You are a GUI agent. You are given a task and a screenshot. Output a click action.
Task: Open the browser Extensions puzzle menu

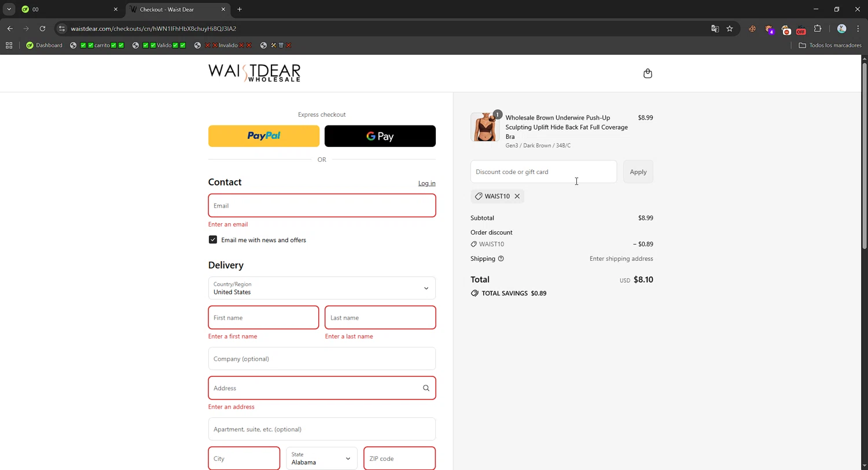(818, 29)
